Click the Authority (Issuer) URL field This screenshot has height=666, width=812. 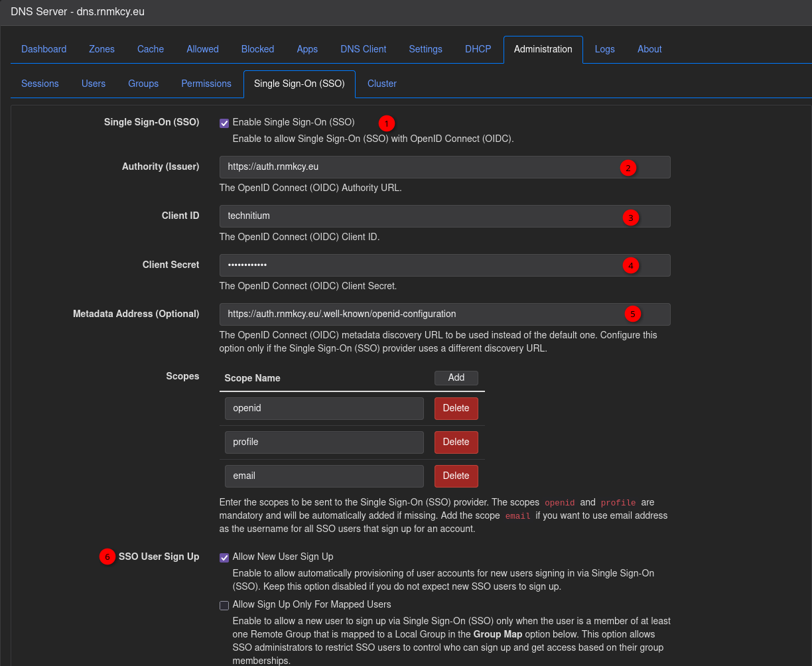(444, 167)
